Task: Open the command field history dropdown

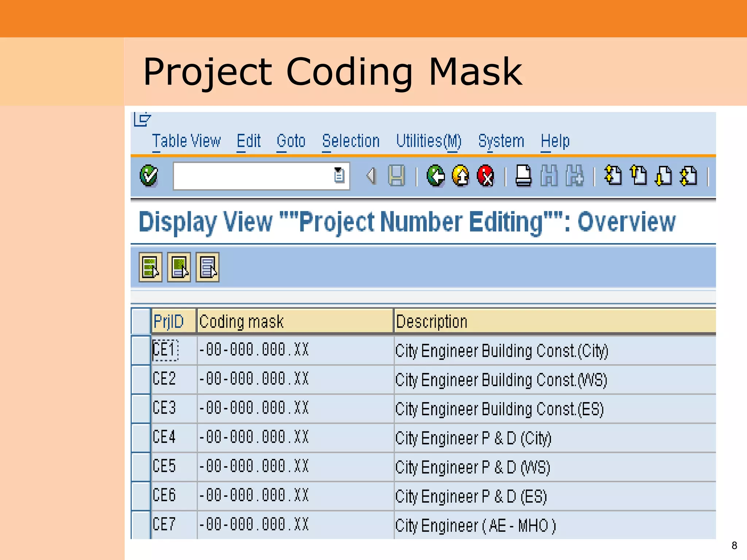Action: 339,175
